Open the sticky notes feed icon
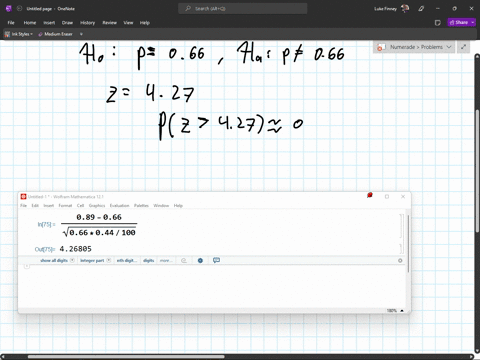 [438, 23]
